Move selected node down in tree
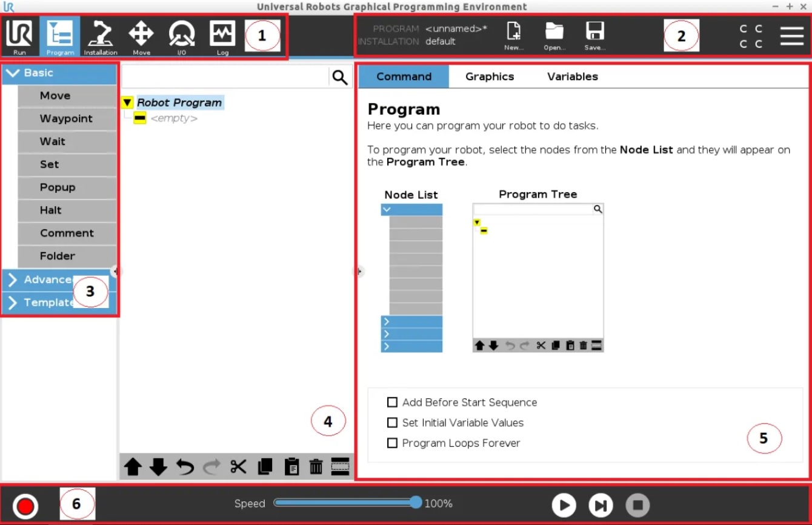 point(158,467)
